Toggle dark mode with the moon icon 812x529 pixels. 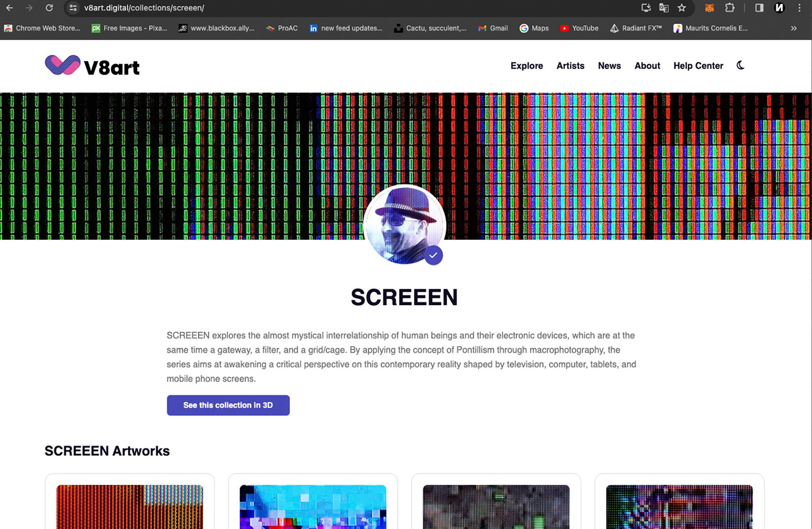click(740, 65)
